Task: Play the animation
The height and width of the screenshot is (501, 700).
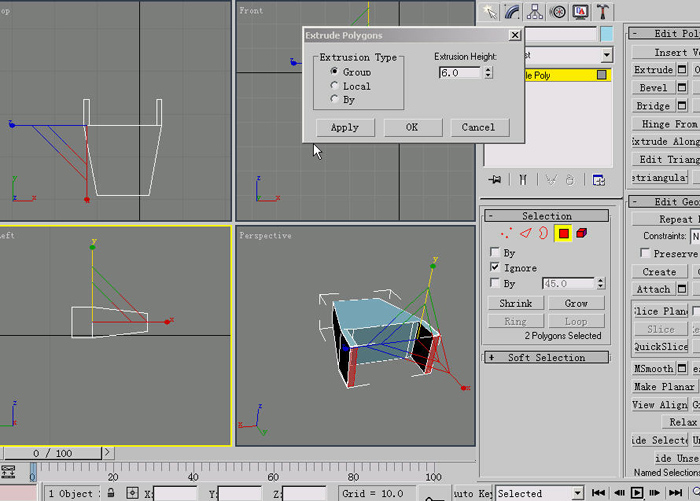Action: coord(637,493)
